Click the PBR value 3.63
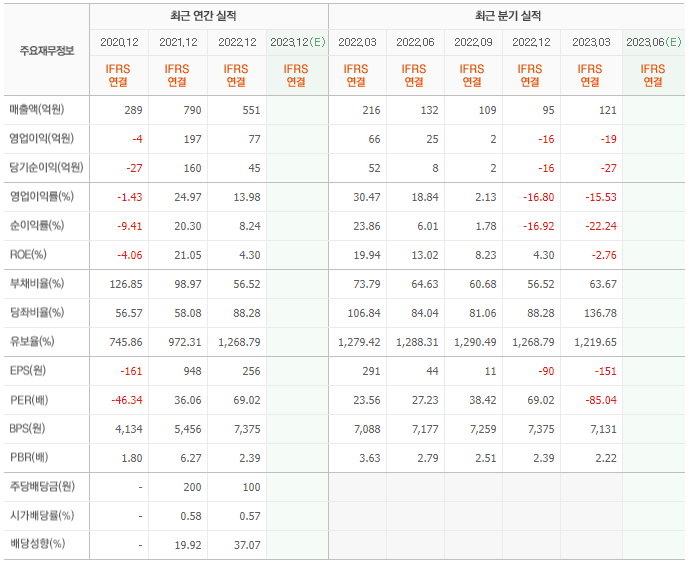 (370, 458)
